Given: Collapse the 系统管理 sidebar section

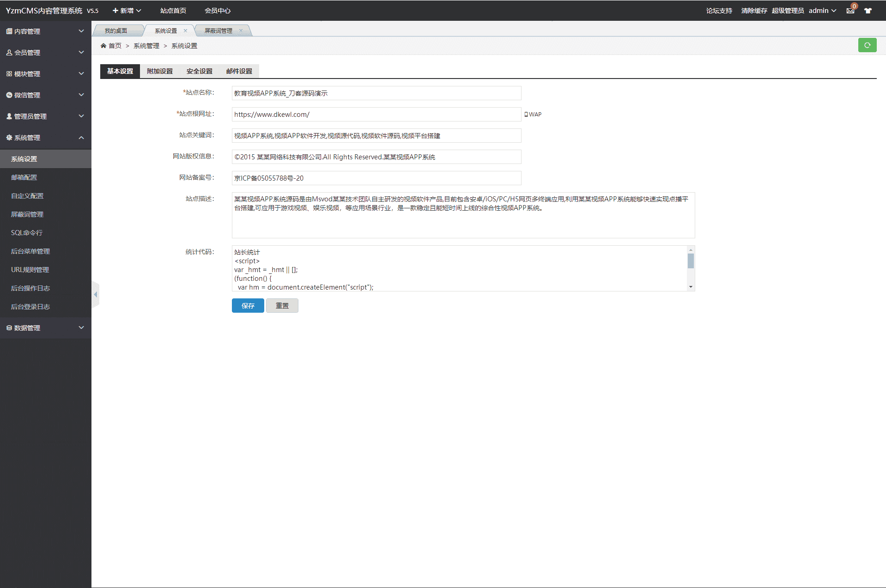Looking at the screenshot, I should pyautogui.click(x=45, y=138).
